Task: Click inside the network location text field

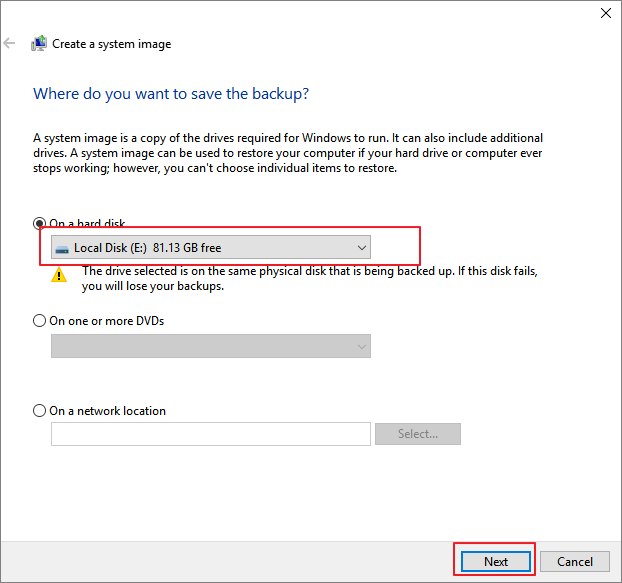Action: pyautogui.click(x=210, y=434)
